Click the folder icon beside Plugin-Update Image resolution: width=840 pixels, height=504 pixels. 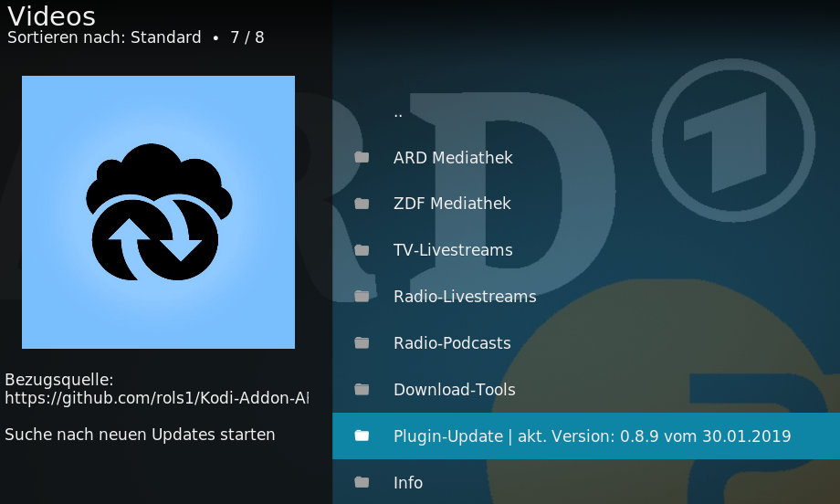point(362,436)
